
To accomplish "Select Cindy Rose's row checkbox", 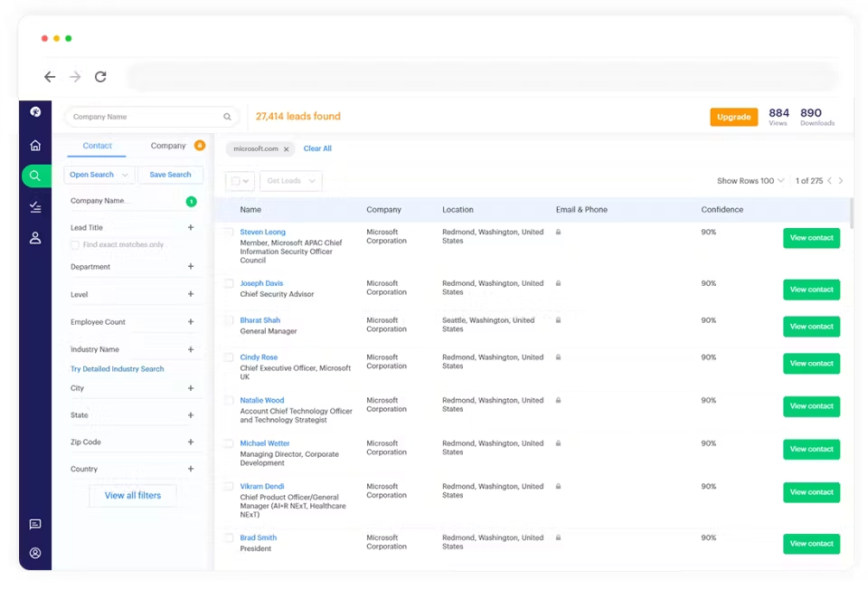I will [x=228, y=357].
